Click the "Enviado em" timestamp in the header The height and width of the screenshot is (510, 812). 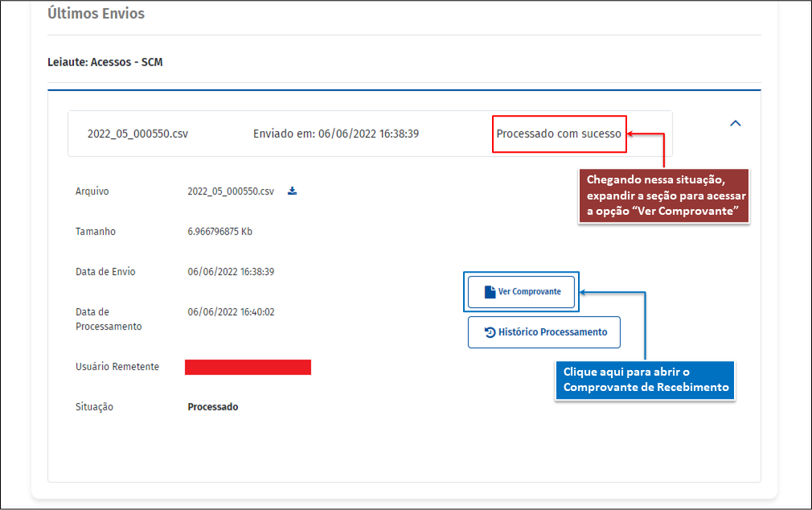pyautogui.click(x=335, y=134)
